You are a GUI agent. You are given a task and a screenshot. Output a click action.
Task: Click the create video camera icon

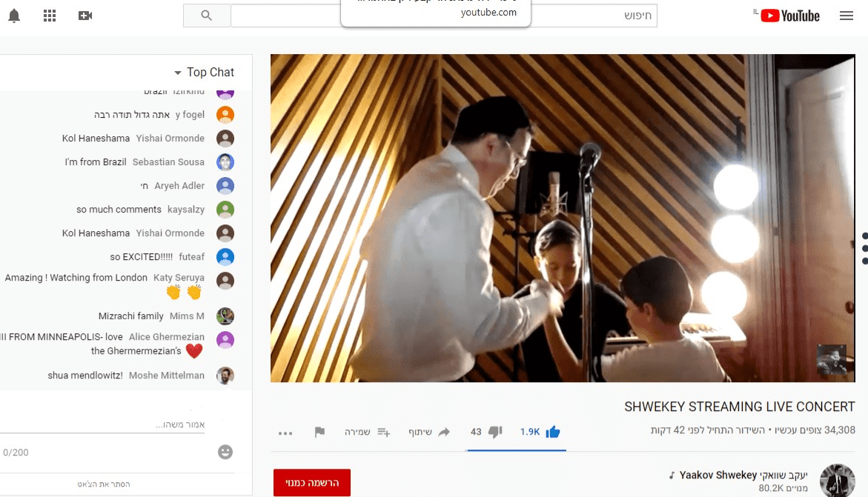pyautogui.click(x=85, y=16)
